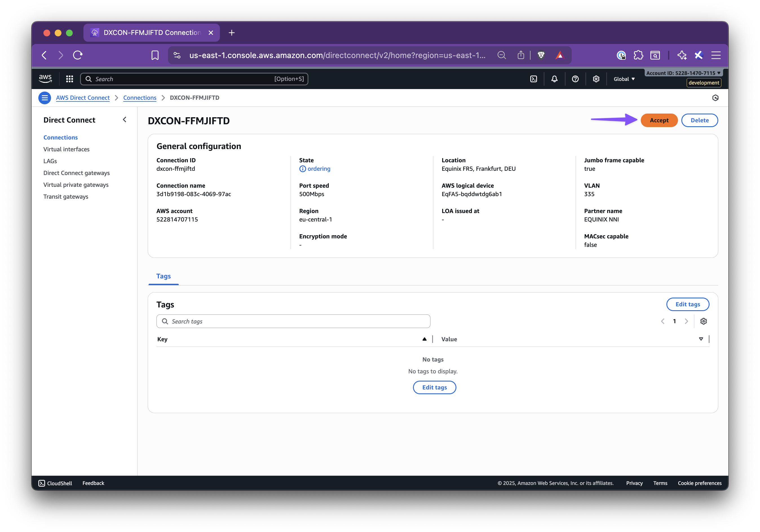The width and height of the screenshot is (760, 532).
Task: Open CloudShell from the bottom bar
Action: coord(55,483)
